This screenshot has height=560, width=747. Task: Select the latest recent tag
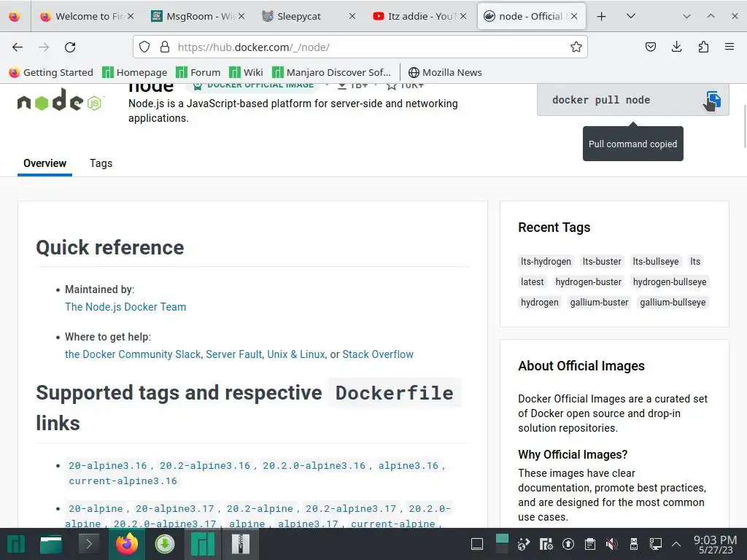click(x=532, y=282)
